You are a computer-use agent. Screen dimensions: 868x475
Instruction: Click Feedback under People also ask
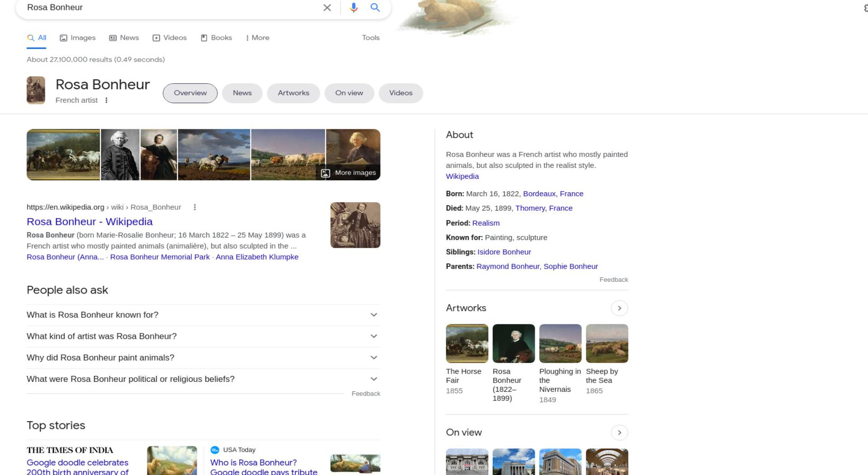366,394
